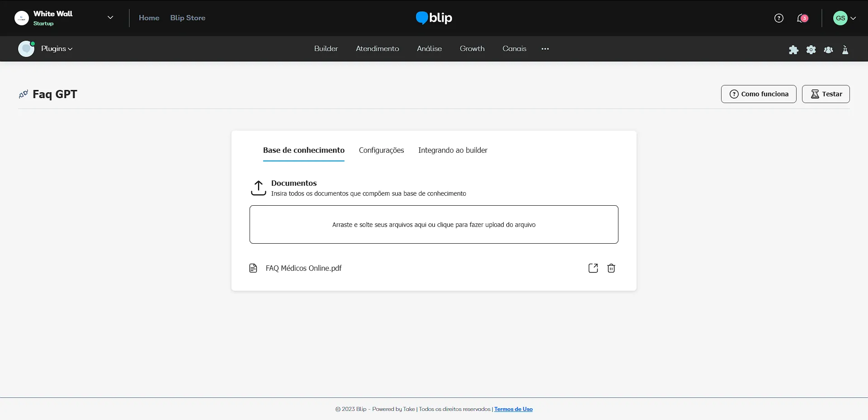Click the White Wall organization logo
868x420 pixels.
pos(22,18)
